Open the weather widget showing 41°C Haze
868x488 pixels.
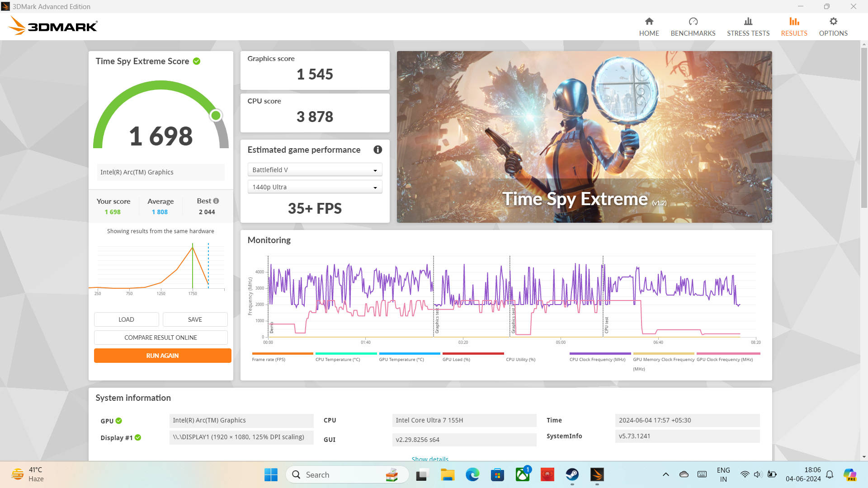28,474
